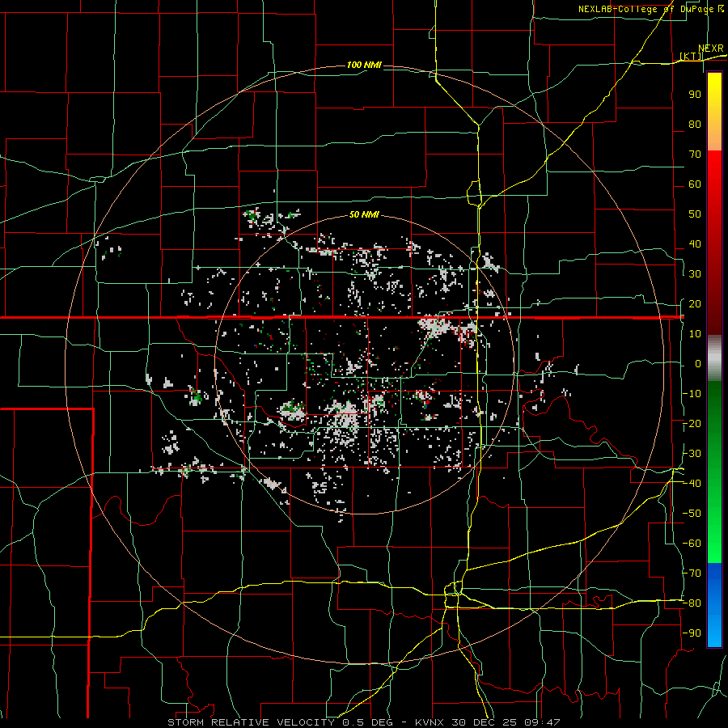Click the -10 value on the scale
Viewport: 728px width, 728px height.
click(x=692, y=394)
